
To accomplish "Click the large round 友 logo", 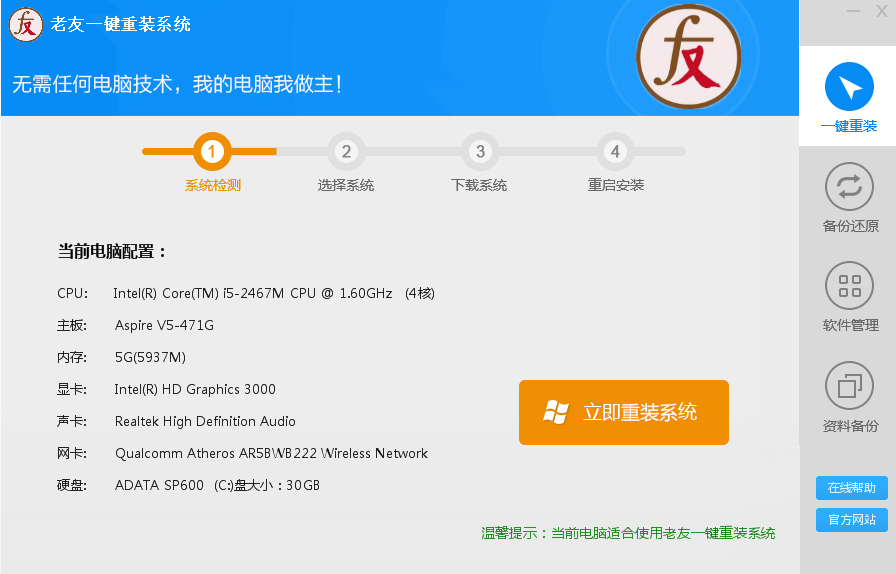I will point(689,57).
